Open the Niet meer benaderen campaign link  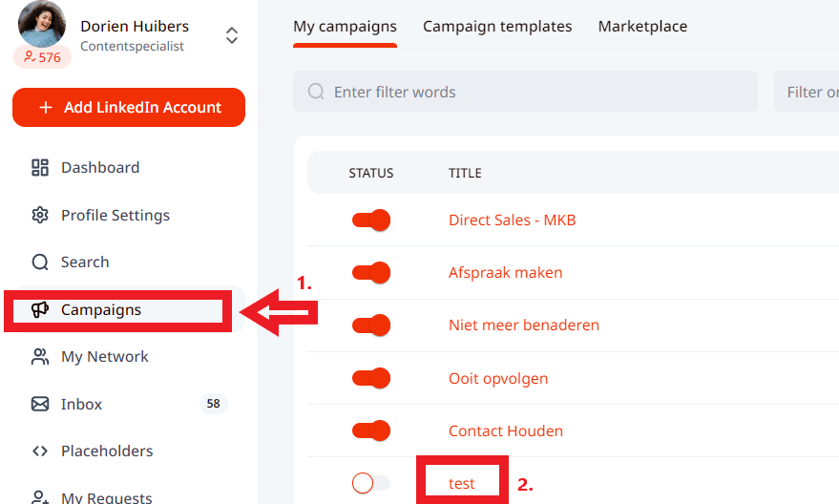coord(524,325)
